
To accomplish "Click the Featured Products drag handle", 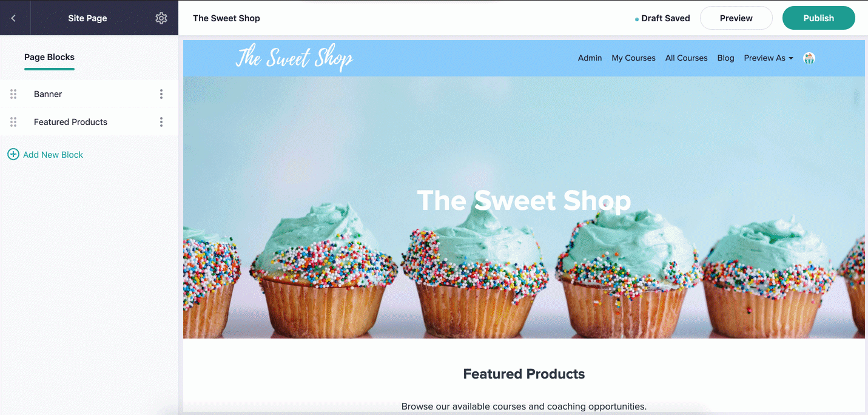I will tap(13, 122).
